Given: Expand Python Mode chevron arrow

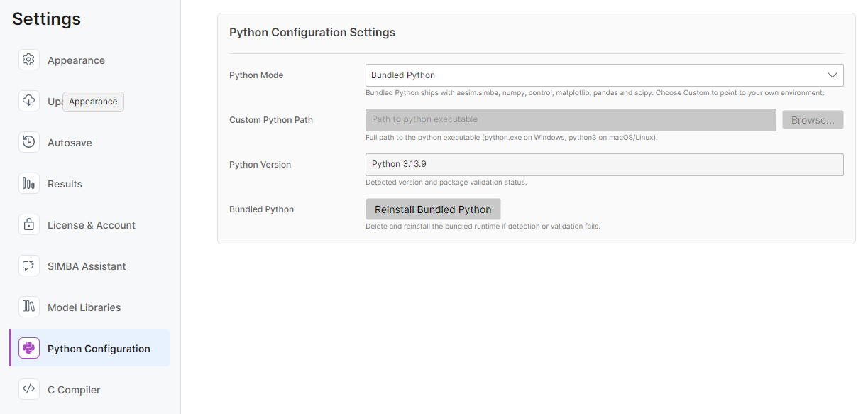Looking at the screenshot, I should coord(833,75).
